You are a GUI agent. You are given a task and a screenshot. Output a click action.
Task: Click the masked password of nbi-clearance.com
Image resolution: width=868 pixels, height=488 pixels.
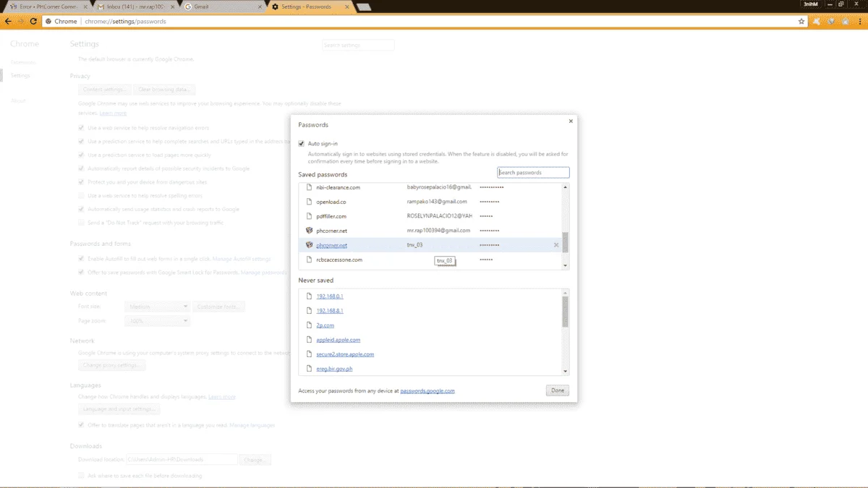[x=492, y=187]
